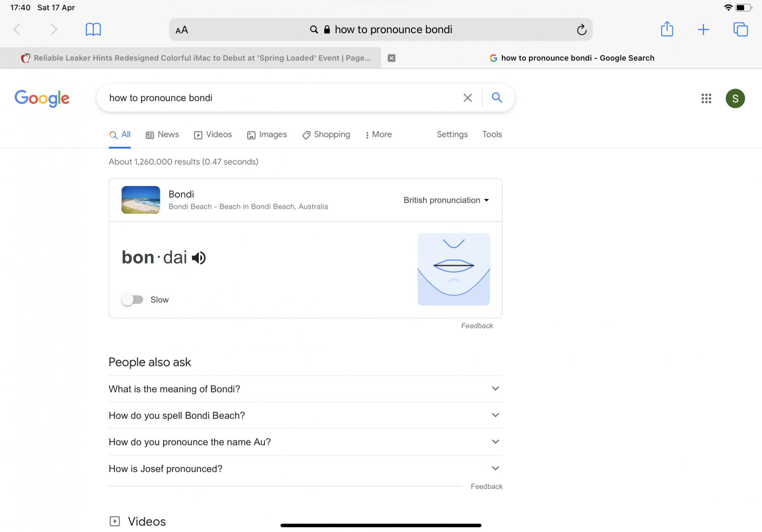Open the Tools search options

click(x=492, y=134)
